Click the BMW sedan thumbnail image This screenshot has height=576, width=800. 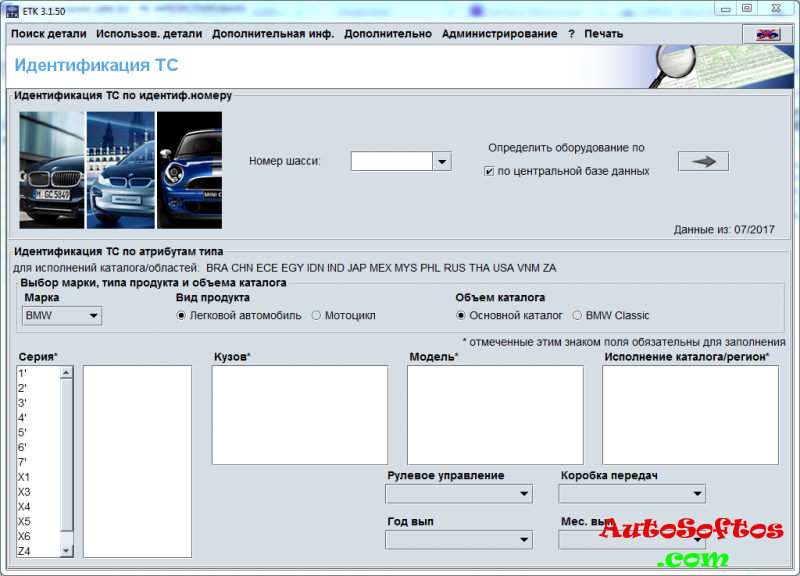(x=52, y=170)
